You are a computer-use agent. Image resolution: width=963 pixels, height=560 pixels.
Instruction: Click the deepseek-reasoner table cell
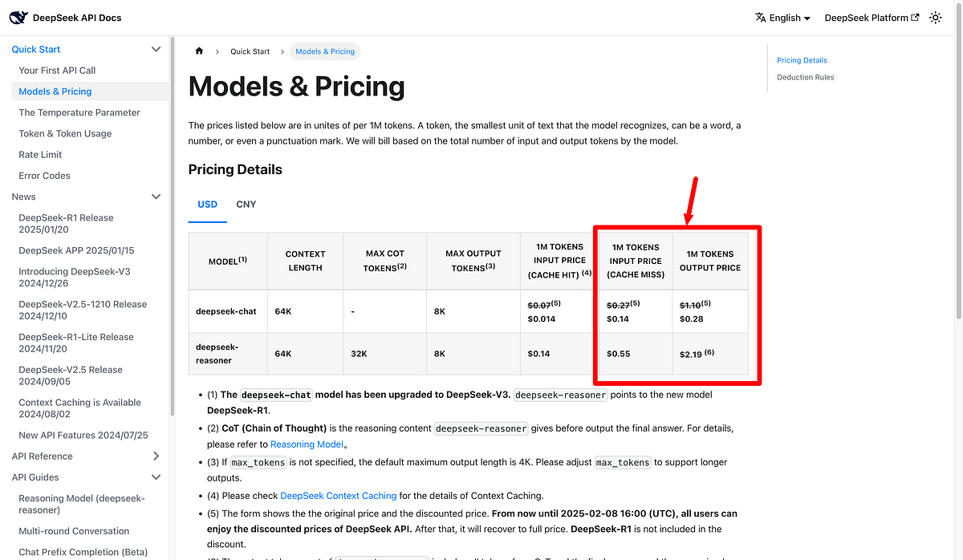228,353
